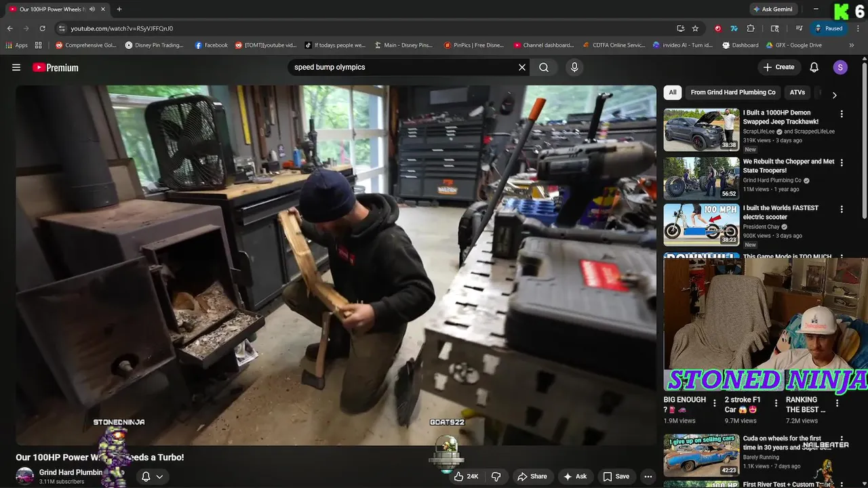Click the Ask sparkle button

point(575,476)
